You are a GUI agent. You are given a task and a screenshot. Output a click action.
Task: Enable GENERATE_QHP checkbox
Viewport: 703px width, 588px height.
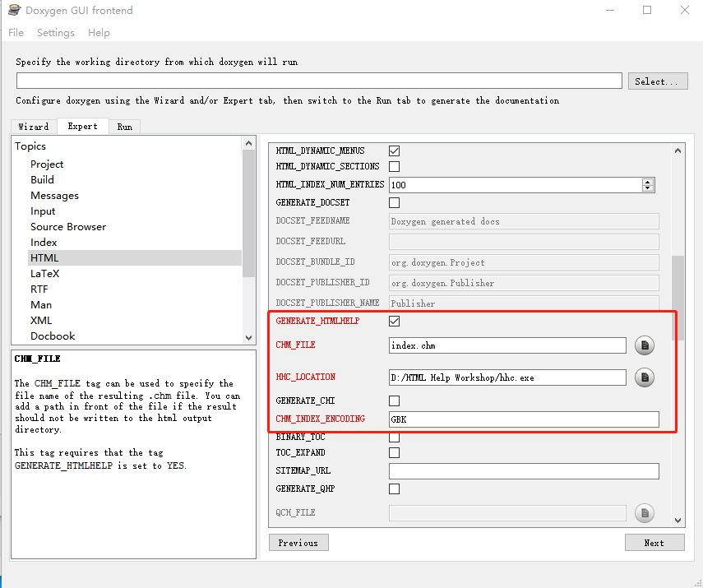394,488
